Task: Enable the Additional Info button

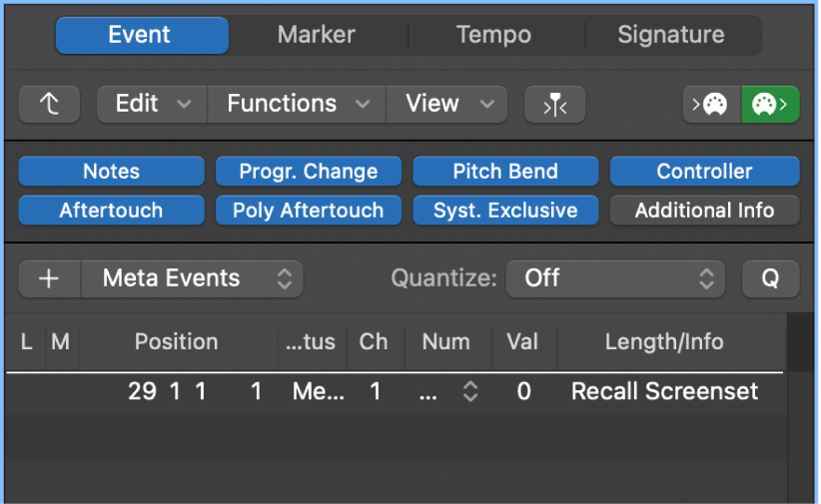Action: tap(705, 211)
